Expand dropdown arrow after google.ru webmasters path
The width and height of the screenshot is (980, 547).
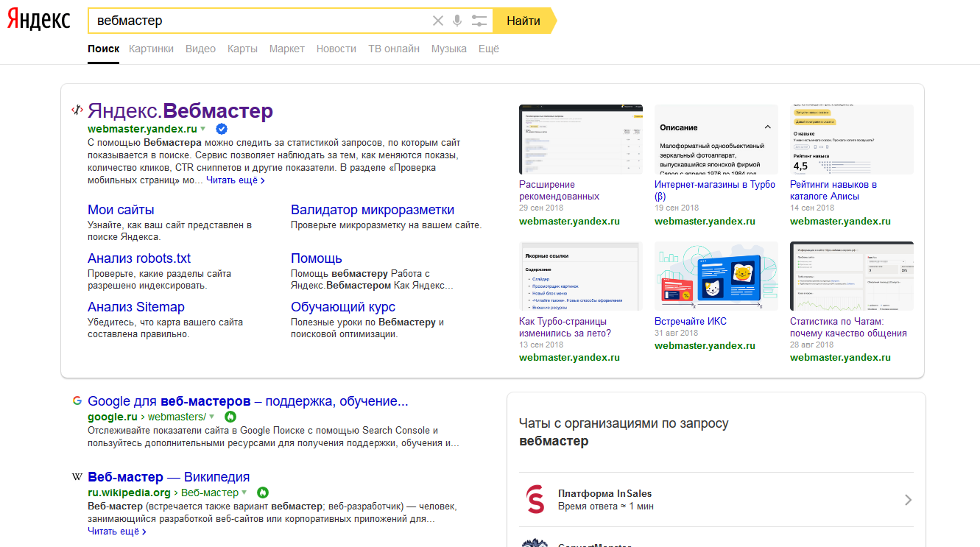(212, 417)
